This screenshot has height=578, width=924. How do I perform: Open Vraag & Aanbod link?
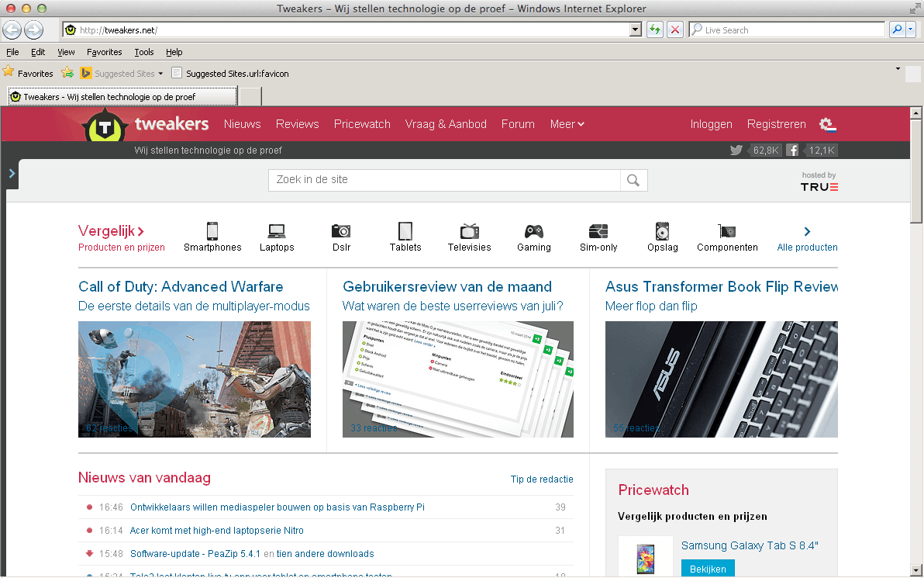446,124
